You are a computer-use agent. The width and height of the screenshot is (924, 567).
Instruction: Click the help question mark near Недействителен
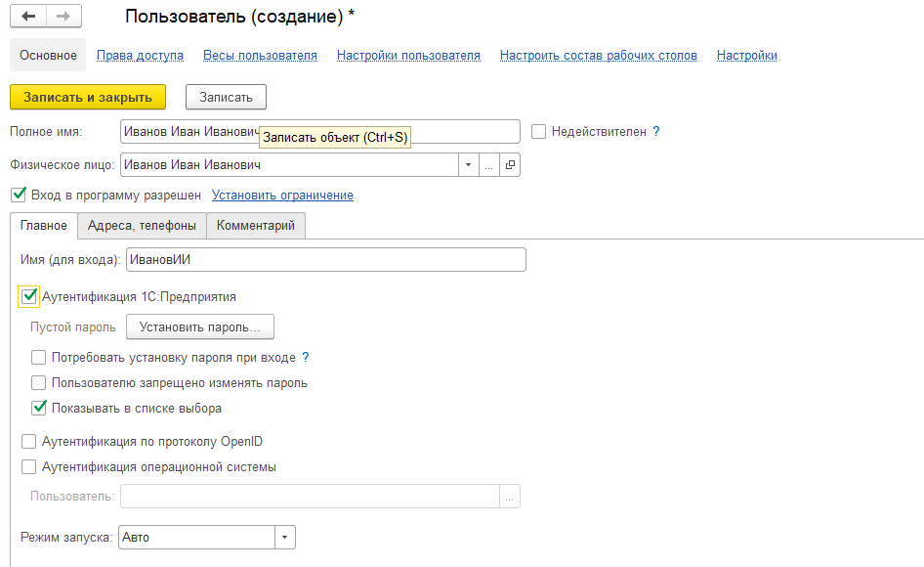tap(656, 131)
